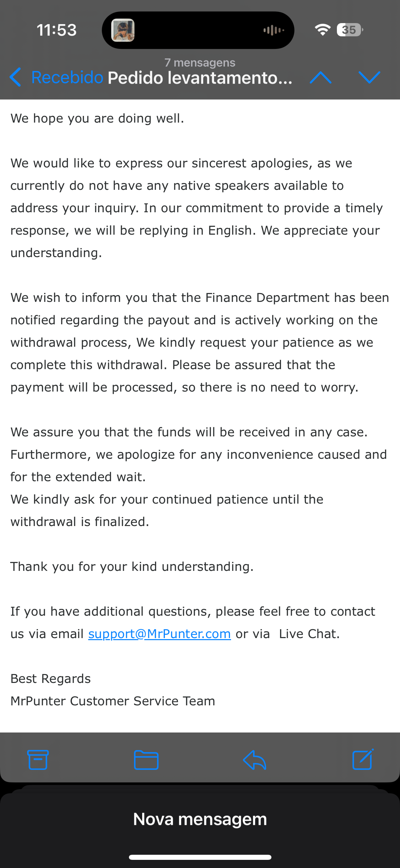Image resolution: width=400 pixels, height=868 pixels.
Task: Tap the battery level indicator
Action: (x=349, y=30)
